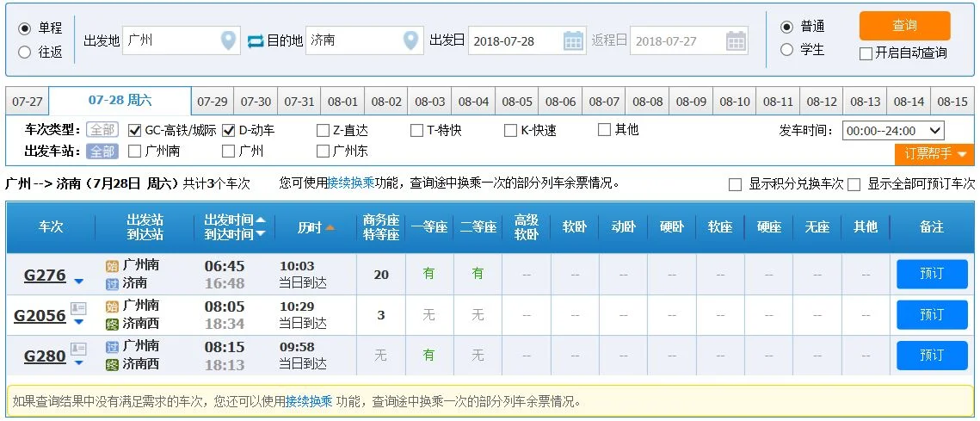Click the pass-through icon beside 济南 in G276 row
The width and height of the screenshot is (980, 421).
(x=112, y=283)
